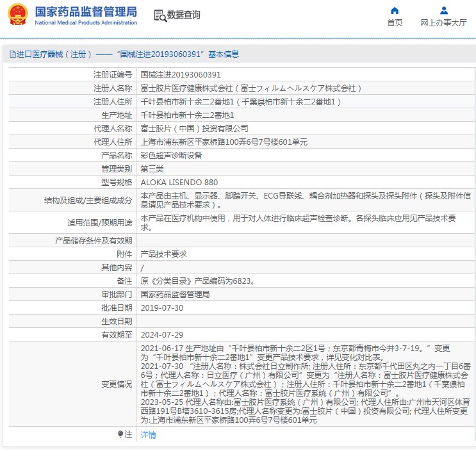This screenshot has width=476, height=451.
Task: Click the 结构及组成/主要组成成分 label
Action: [x=88, y=201]
